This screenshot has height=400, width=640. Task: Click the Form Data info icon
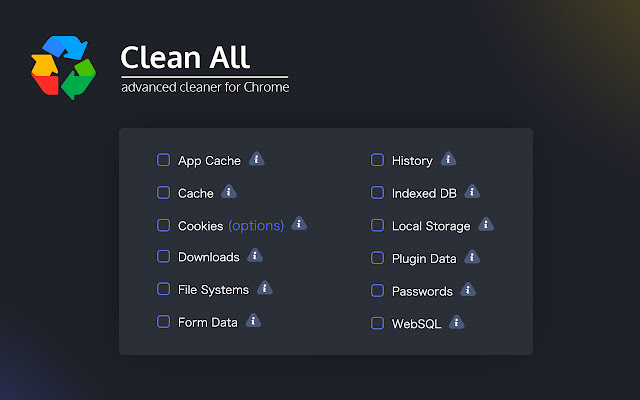tap(254, 321)
